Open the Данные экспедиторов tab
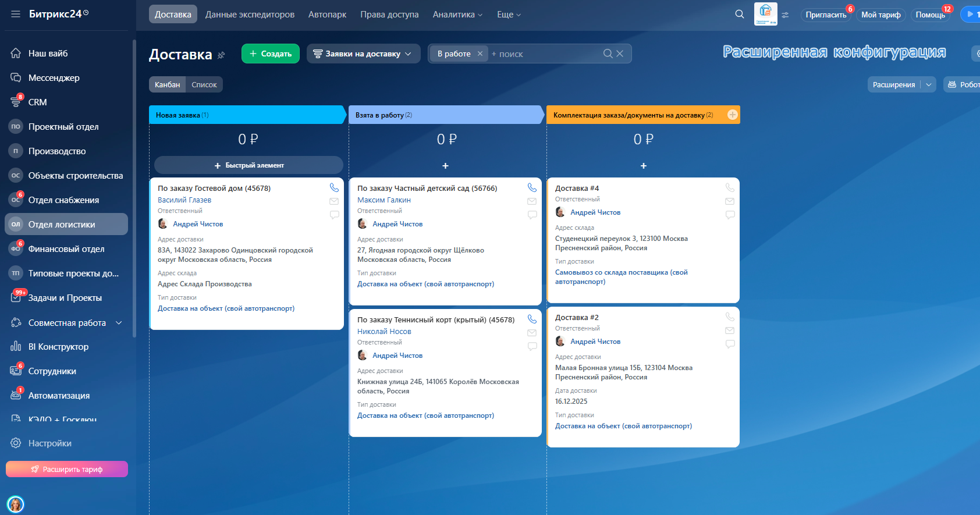 pos(250,15)
